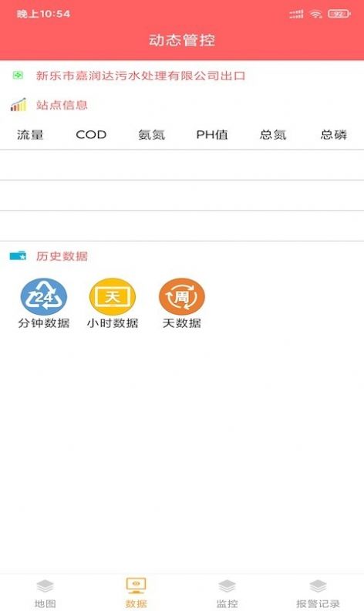
Task: Select the 总氮 column header
Action: (x=273, y=135)
